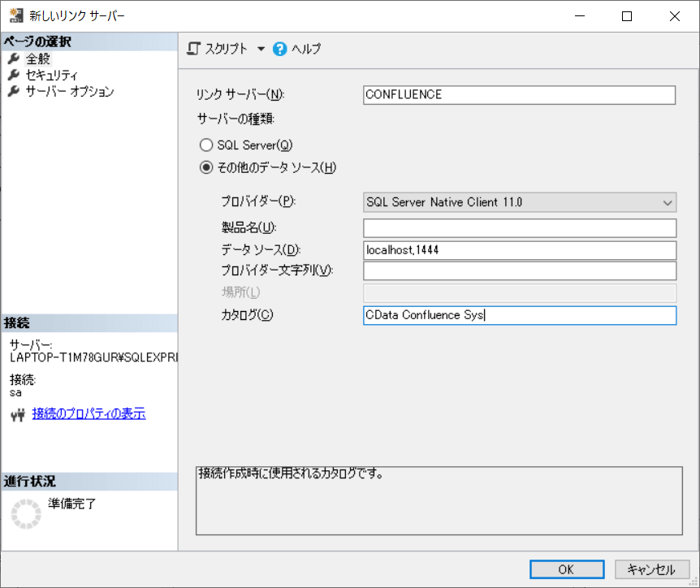Click the プロバイダー(P) label

258,201
